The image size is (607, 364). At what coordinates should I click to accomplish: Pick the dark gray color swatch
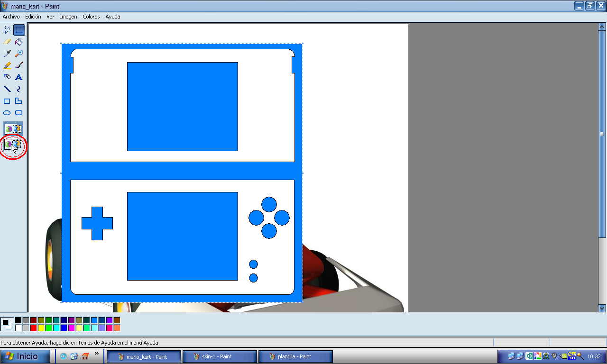[26, 320]
